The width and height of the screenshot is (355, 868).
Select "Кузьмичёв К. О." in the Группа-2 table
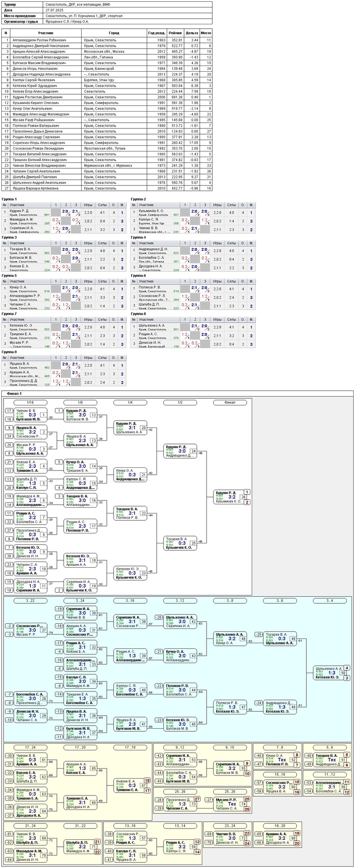[151, 211]
